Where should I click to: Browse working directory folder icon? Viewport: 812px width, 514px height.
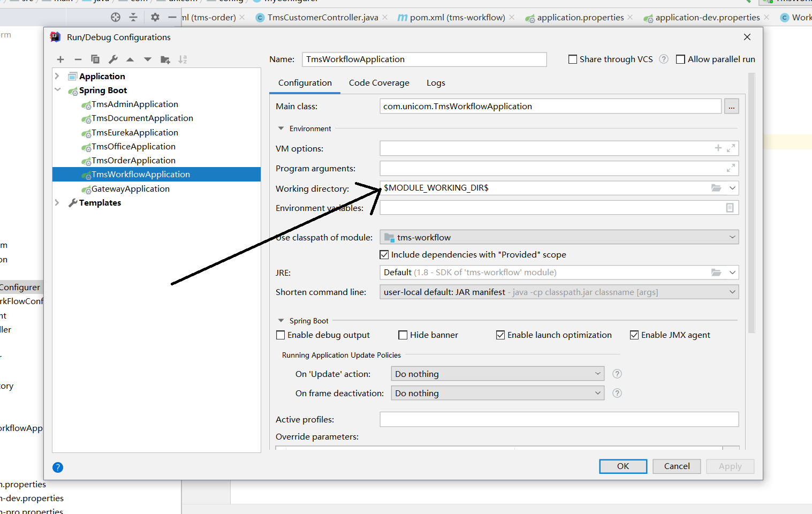click(x=716, y=188)
